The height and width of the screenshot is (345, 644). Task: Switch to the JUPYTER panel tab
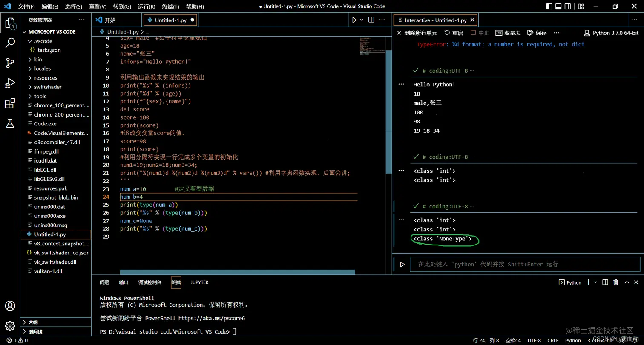pos(199,282)
